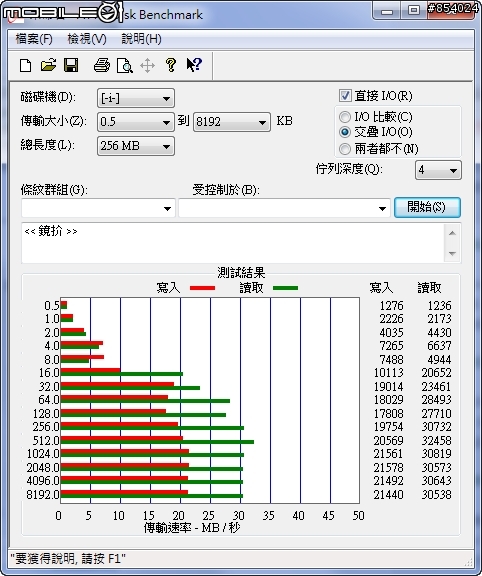The width and height of the screenshot is (482, 576).
Task: Click the 512.0 row label in chart
Action: (46, 440)
